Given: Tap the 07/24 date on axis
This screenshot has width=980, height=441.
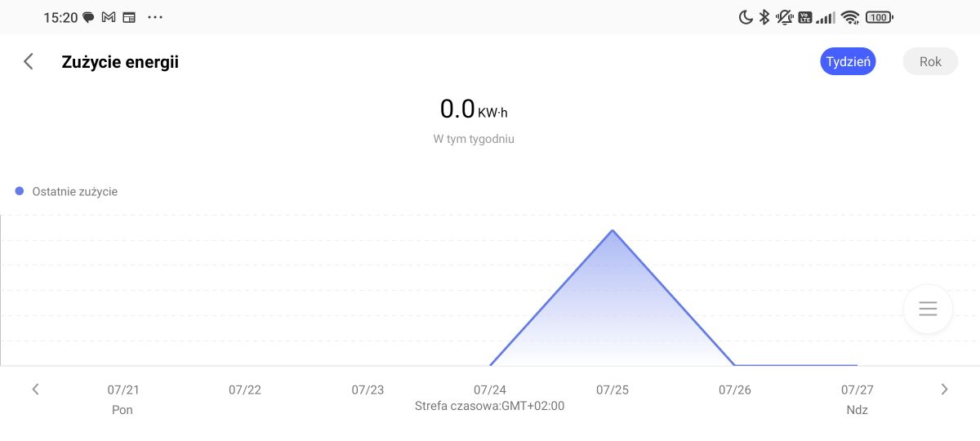Looking at the screenshot, I should coord(490,390).
